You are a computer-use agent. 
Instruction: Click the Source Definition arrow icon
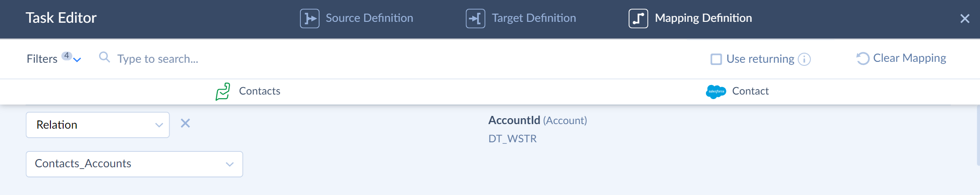click(310, 19)
